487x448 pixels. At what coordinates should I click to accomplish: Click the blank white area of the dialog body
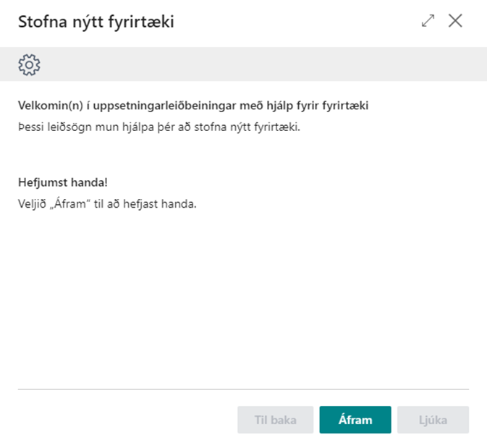(243, 297)
